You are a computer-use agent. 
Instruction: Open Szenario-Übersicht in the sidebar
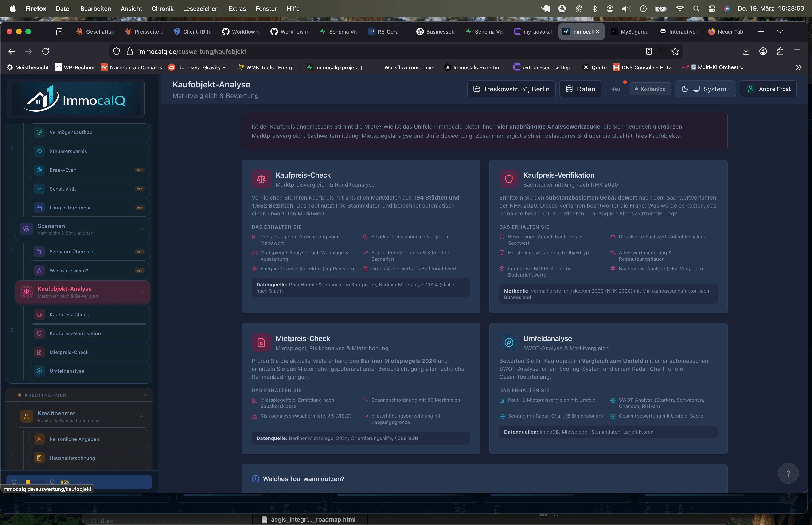click(x=89, y=252)
